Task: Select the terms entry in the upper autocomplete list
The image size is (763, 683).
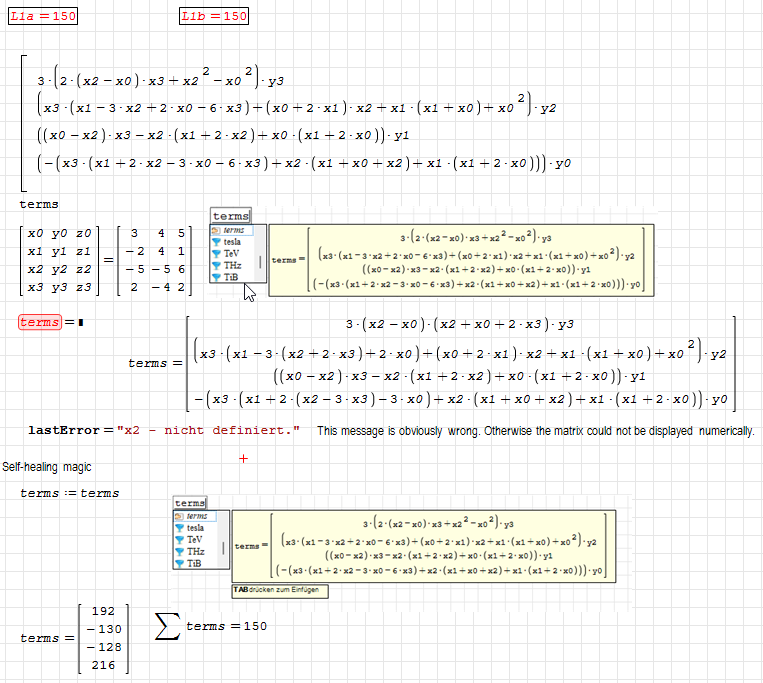Action: pos(231,230)
